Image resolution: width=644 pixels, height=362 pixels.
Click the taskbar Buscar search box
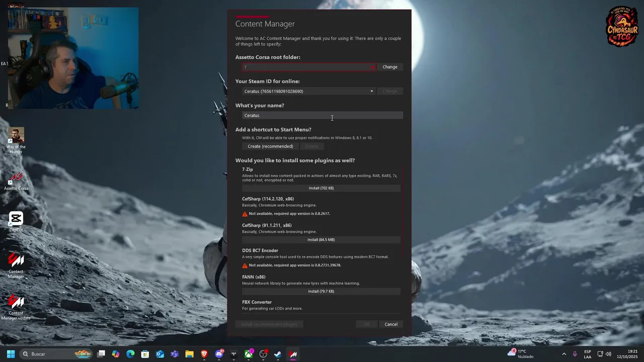click(x=56, y=354)
